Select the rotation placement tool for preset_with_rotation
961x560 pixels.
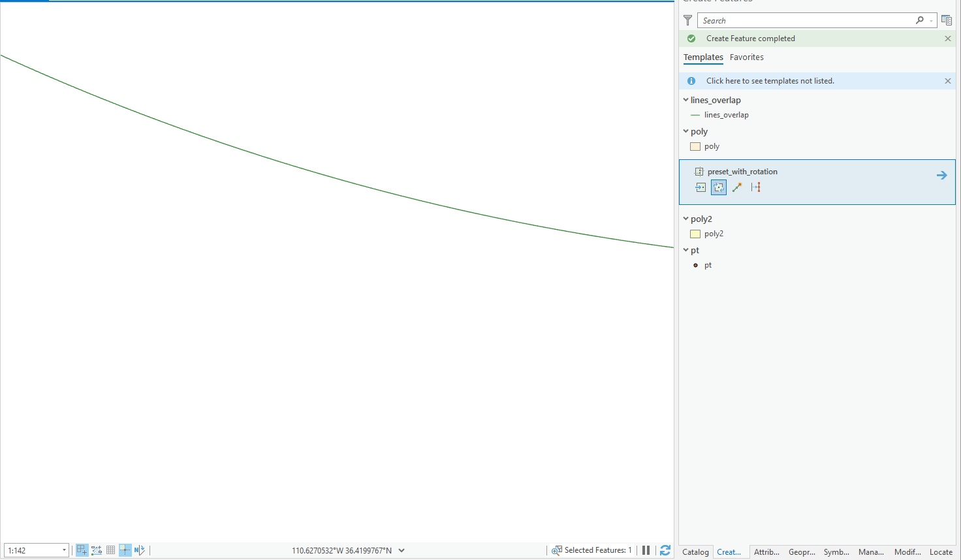pos(719,187)
